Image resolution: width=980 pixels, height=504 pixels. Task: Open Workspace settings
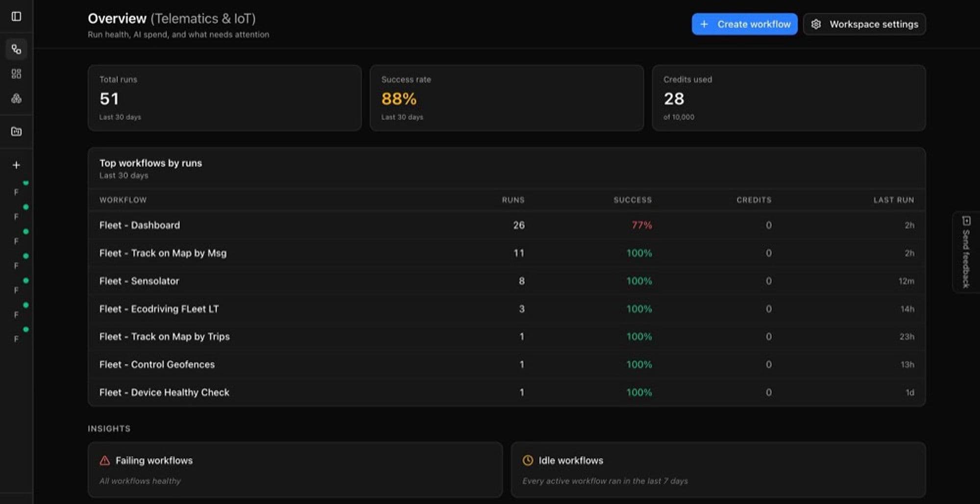pyautogui.click(x=864, y=24)
